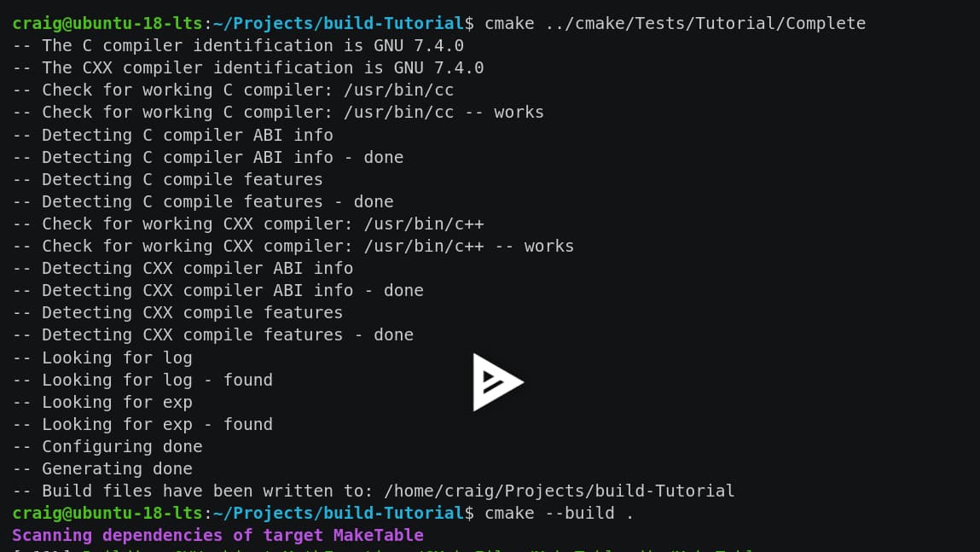Screen dimensions: 980x552
Task: Click the cmake --build . command
Action: click(559, 513)
